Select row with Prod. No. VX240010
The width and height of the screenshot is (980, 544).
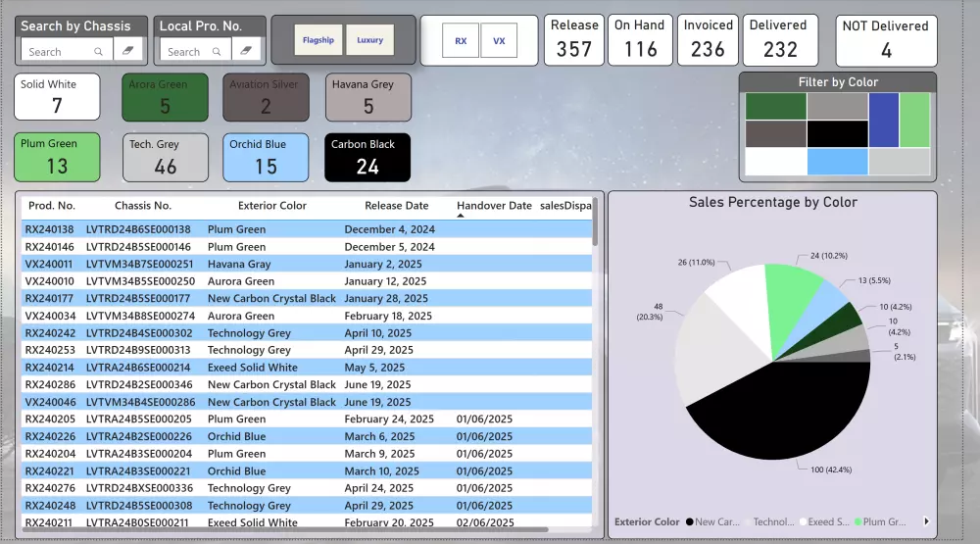coord(307,281)
